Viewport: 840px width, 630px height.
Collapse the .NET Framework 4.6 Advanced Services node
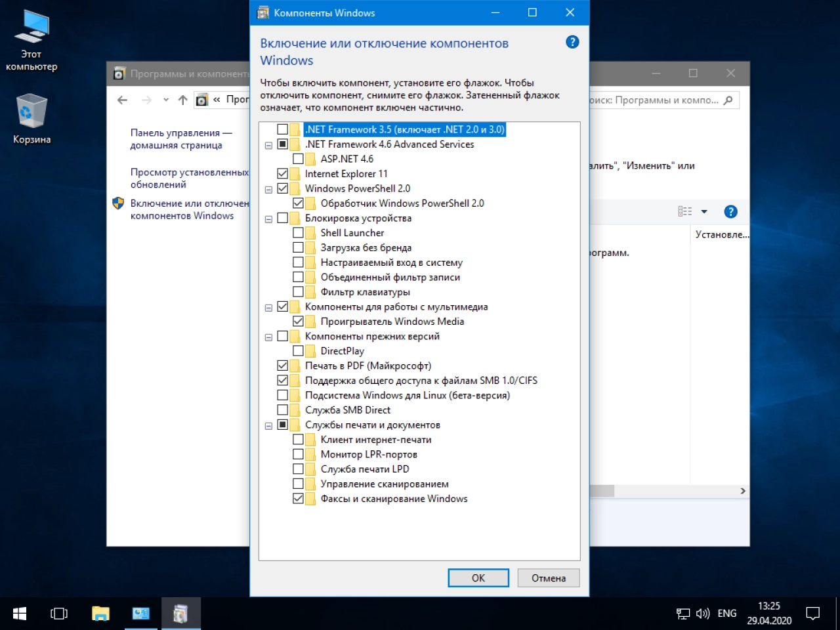point(268,145)
